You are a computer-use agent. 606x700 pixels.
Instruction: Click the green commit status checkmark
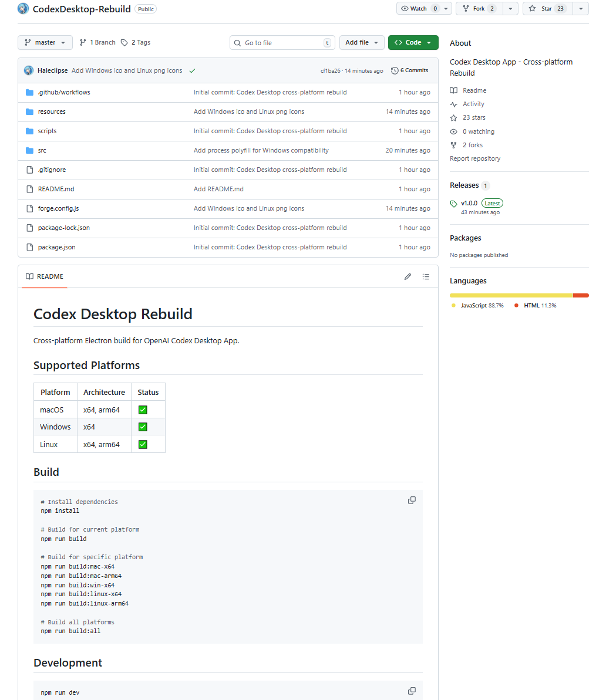pyautogui.click(x=192, y=70)
